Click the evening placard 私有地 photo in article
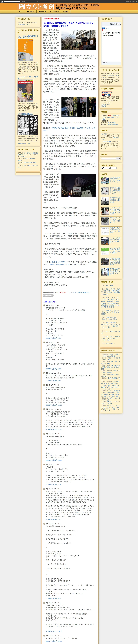The height and width of the screenshot is (644, 138). tap(79, 185)
